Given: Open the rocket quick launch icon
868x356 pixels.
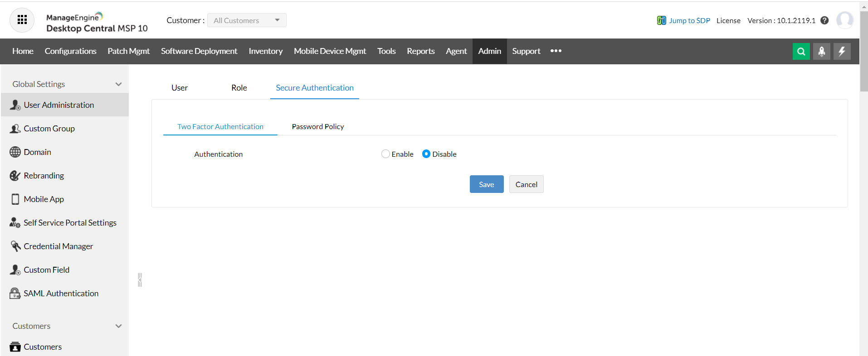Looking at the screenshot, I should pyautogui.click(x=821, y=51).
